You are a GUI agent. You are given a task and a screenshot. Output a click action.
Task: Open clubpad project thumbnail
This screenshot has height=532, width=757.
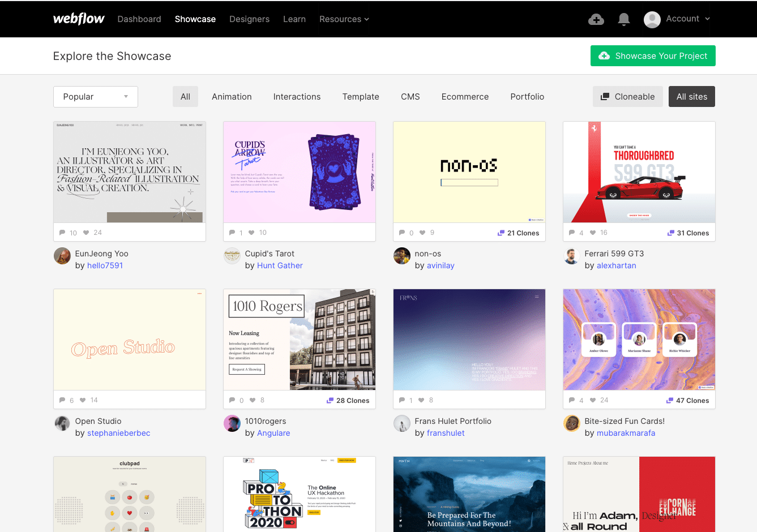(130, 494)
